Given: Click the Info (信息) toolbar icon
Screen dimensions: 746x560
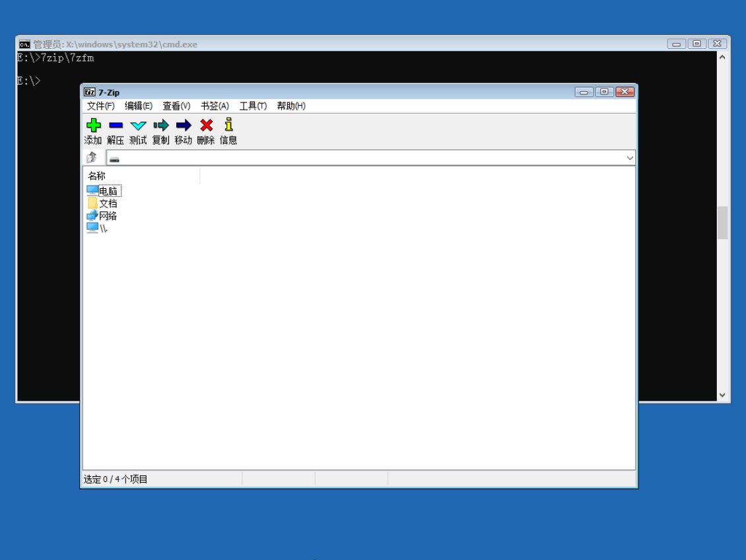Looking at the screenshot, I should tap(228, 125).
